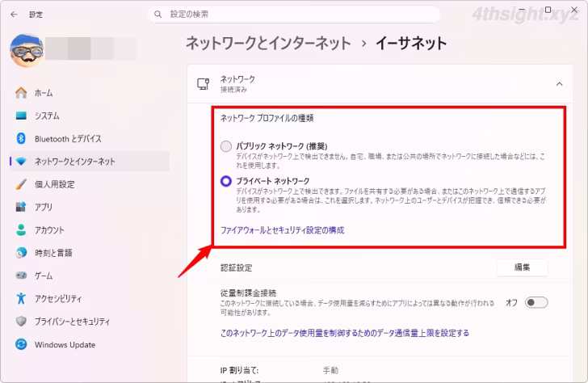This screenshot has width=588, height=383.
Task: Select プライベート ネットワーク radio button
Action: tap(226, 181)
